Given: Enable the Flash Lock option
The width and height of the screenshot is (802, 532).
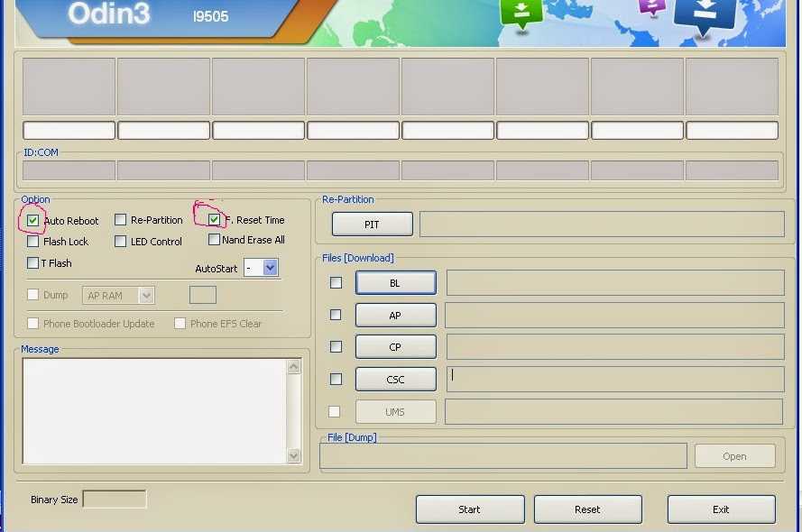Looking at the screenshot, I should point(32,241).
